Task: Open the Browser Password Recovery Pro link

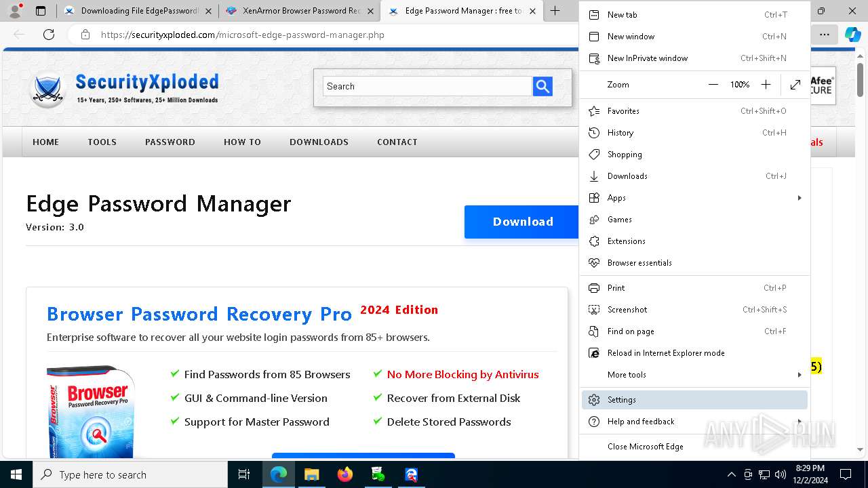Action: pos(199,314)
